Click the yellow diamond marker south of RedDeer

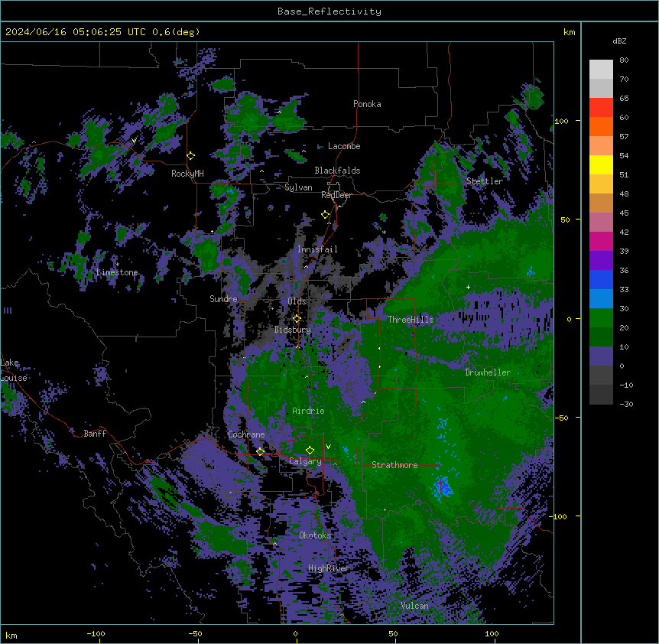325,215
